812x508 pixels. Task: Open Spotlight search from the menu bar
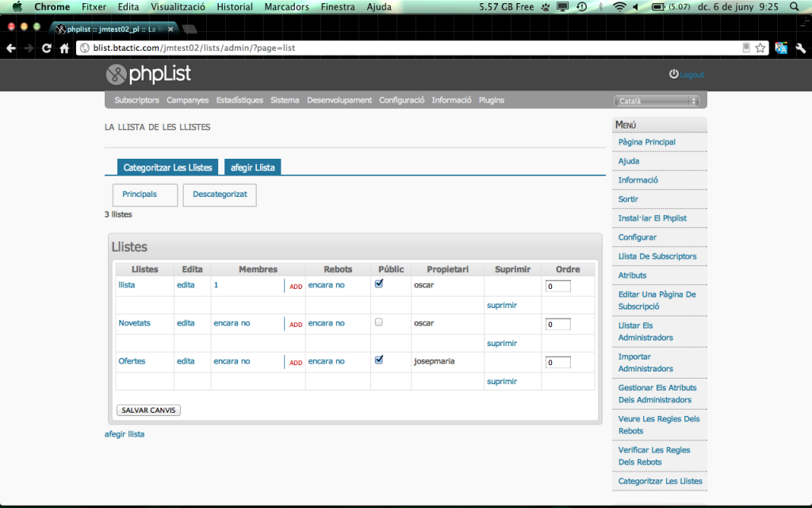click(x=793, y=6)
